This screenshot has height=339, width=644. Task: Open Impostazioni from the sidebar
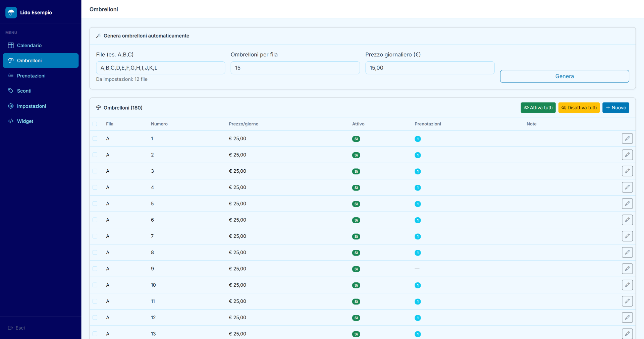pyautogui.click(x=41, y=106)
